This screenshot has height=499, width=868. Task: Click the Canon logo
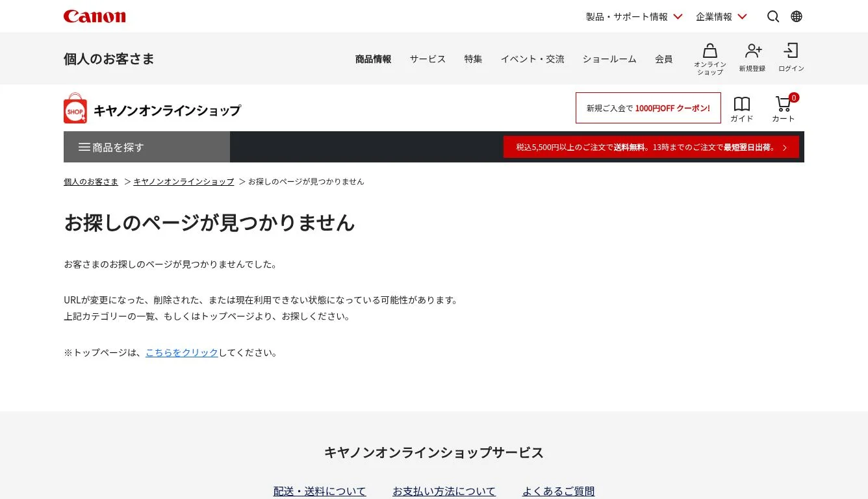tap(95, 16)
